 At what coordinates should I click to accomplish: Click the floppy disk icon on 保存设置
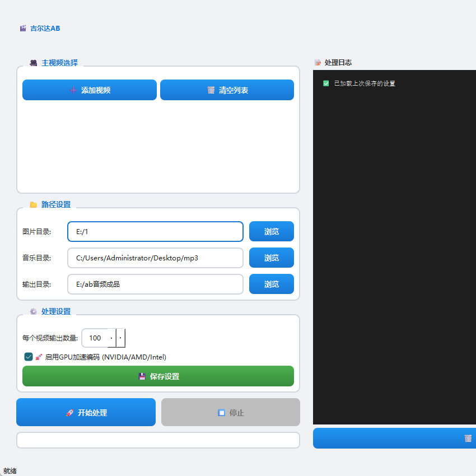tap(142, 376)
